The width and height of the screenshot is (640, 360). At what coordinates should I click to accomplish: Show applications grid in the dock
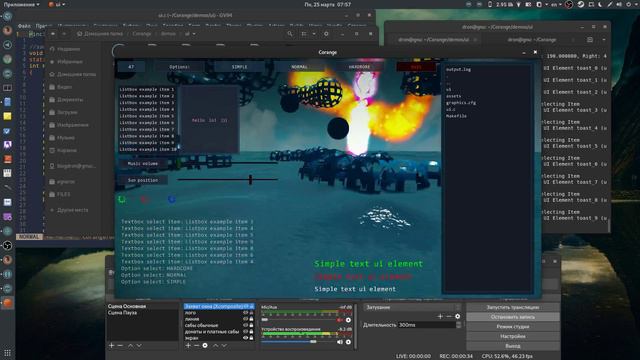click(x=7, y=352)
